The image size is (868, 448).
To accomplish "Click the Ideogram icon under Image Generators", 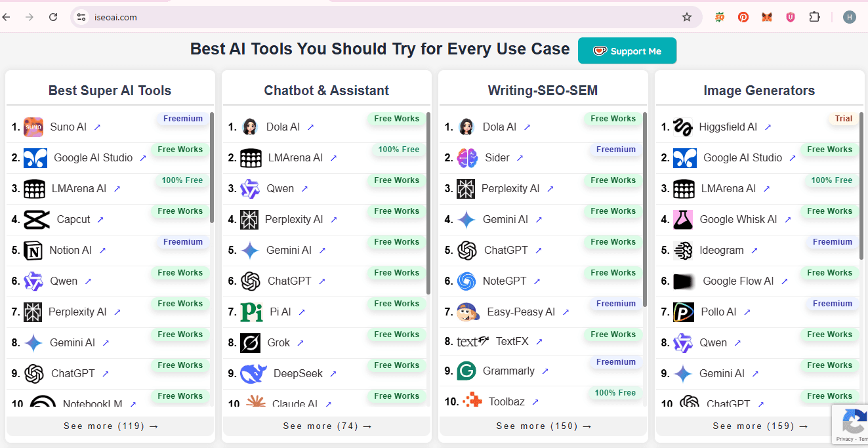I will (x=684, y=250).
